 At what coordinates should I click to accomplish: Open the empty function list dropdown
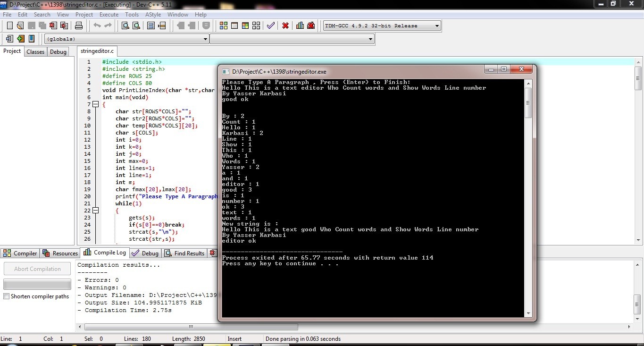371,39
